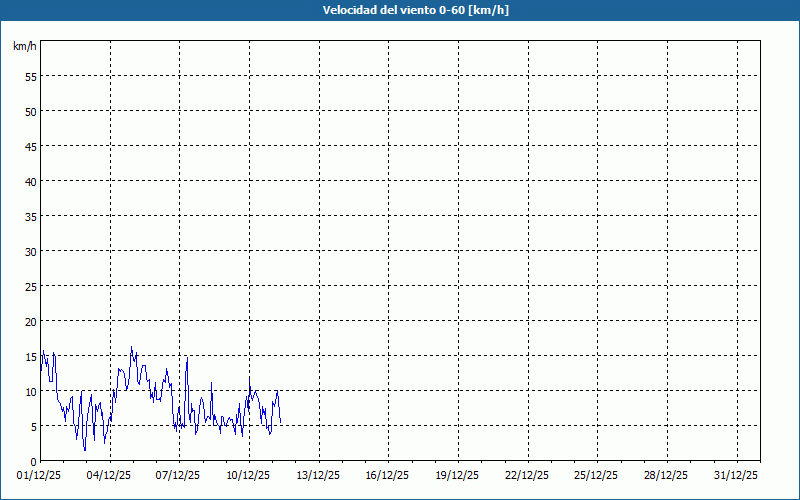The height and width of the screenshot is (500, 800).
Task: Pick the 16/12/25 date label
Action: tap(389, 475)
